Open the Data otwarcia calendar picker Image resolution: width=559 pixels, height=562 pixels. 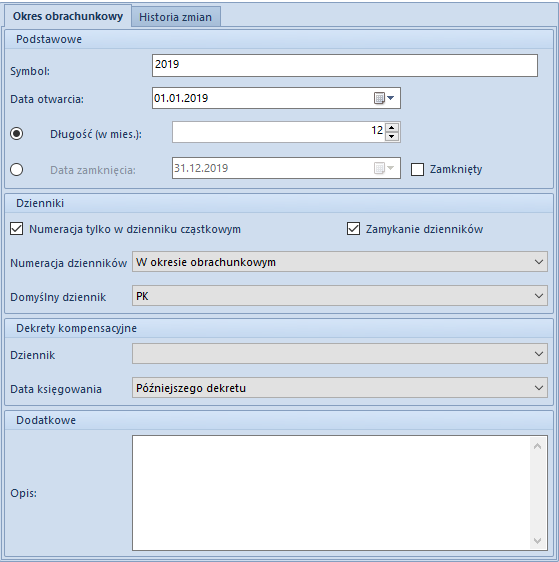coord(384,98)
